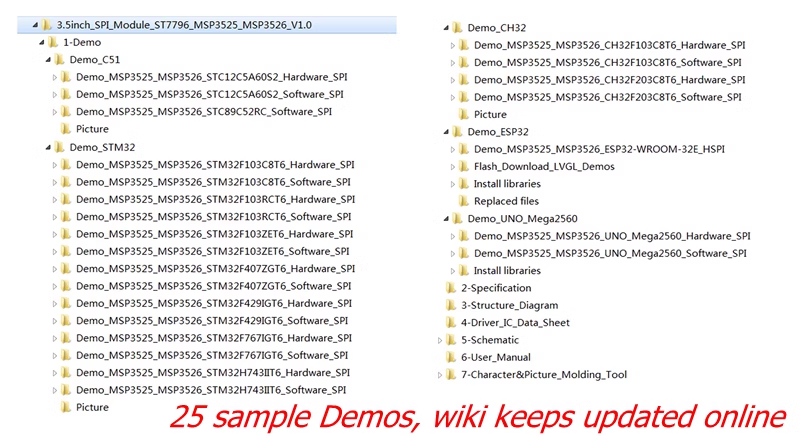Click the folder icon for 4-Driver_IC_Data_Sheet

(x=451, y=323)
